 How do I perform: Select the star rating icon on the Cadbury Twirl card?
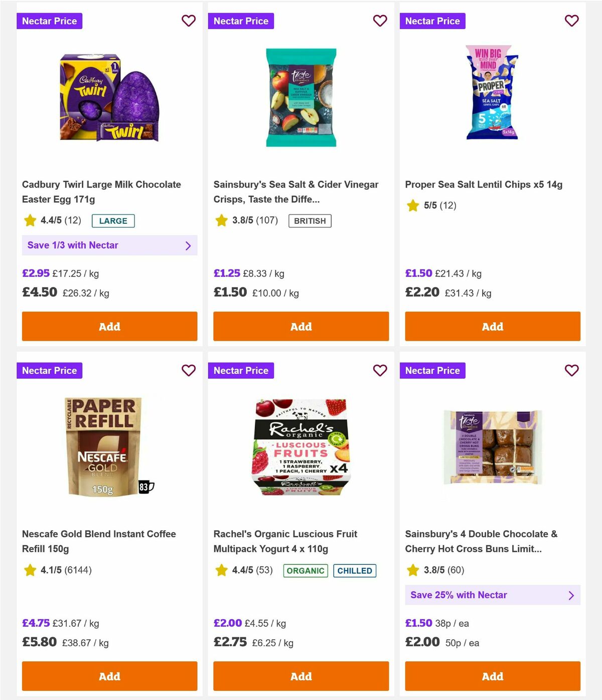tap(30, 220)
